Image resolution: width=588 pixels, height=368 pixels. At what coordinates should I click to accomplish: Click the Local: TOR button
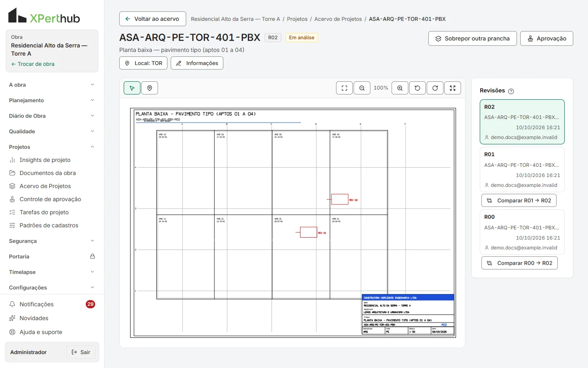click(x=143, y=63)
